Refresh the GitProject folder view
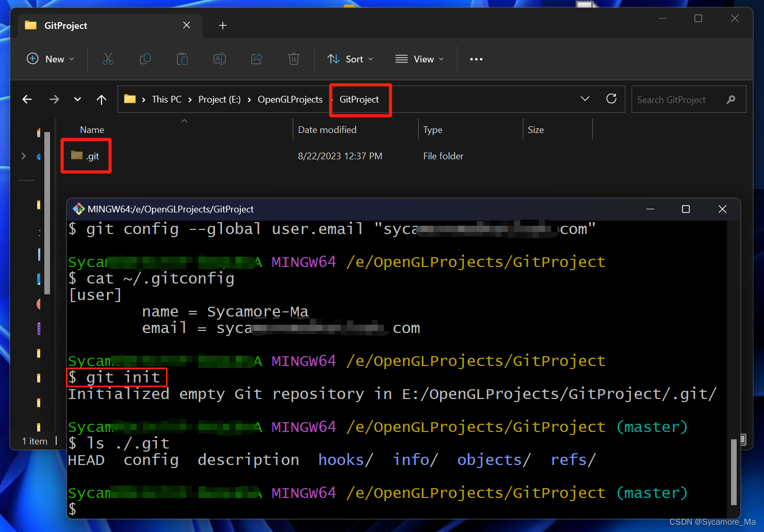The height and width of the screenshot is (532, 764). [611, 98]
